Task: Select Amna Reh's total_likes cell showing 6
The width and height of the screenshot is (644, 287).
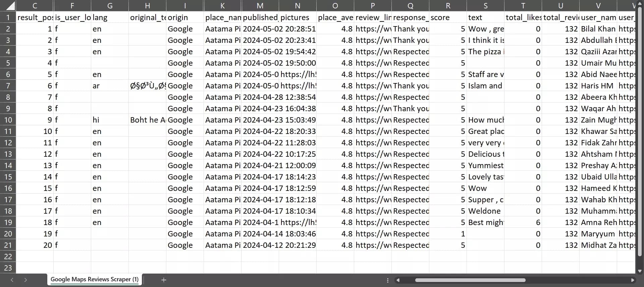Action: point(523,222)
